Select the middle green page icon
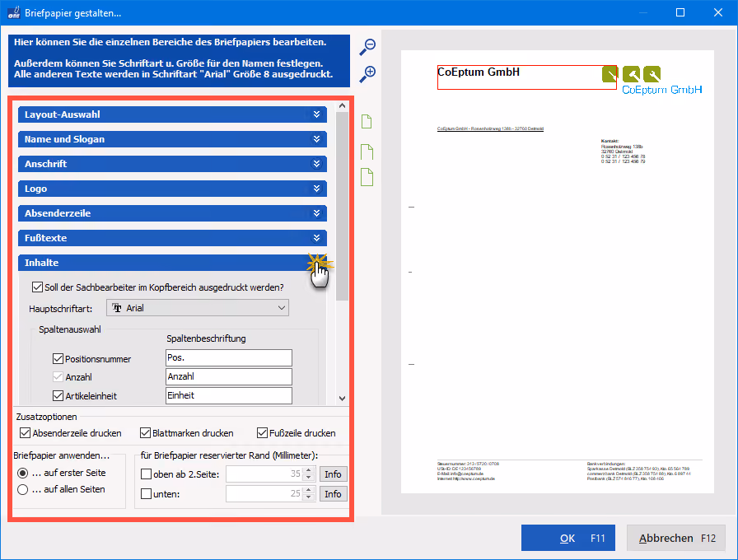This screenshot has height=560, width=738. (x=367, y=152)
